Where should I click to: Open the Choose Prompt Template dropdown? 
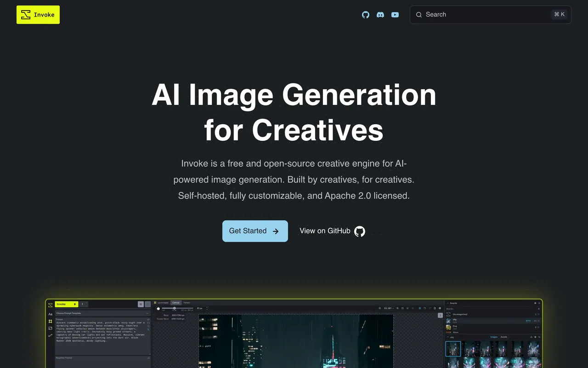click(x=103, y=313)
